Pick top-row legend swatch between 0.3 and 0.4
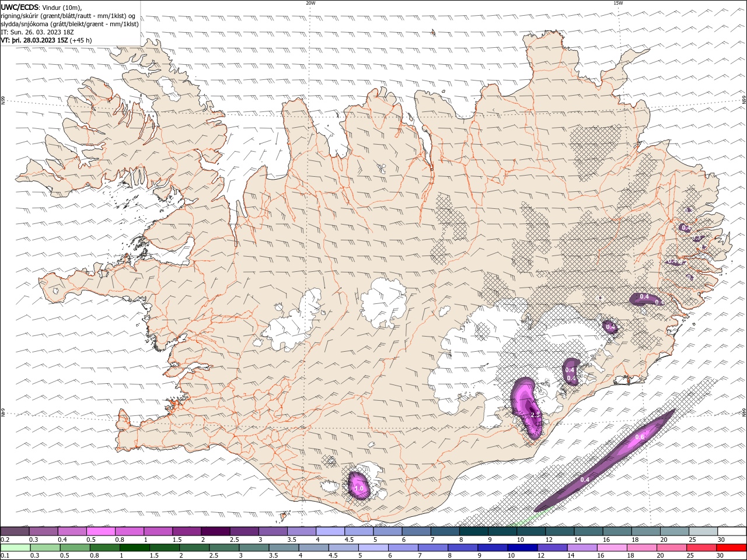The width and height of the screenshot is (747, 560). point(44,531)
